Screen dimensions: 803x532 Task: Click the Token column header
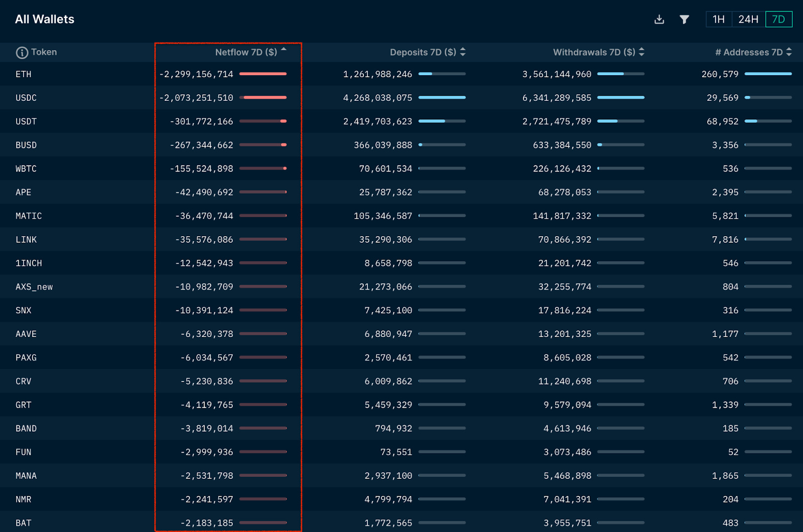(x=44, y=52)
